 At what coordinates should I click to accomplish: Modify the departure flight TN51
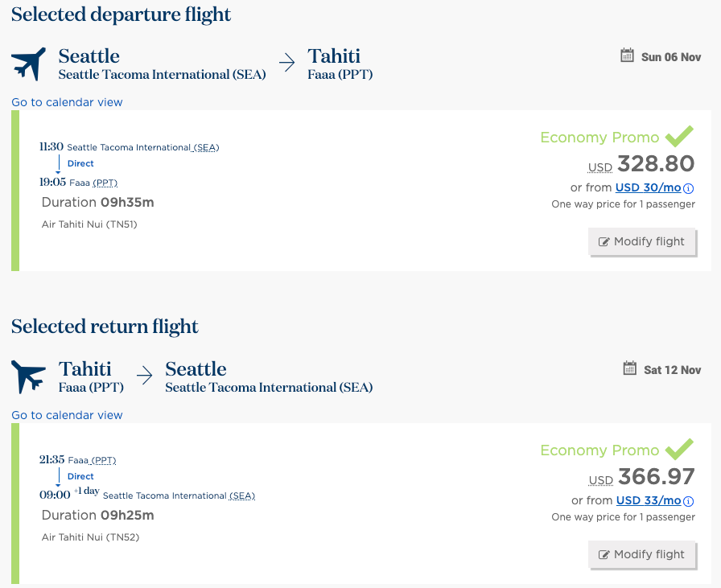pos(642,241)
